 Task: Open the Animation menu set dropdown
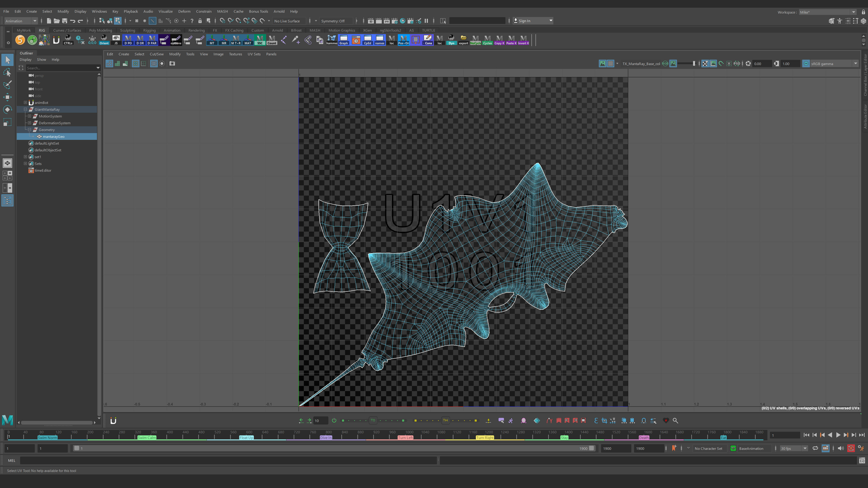[21, 21]
